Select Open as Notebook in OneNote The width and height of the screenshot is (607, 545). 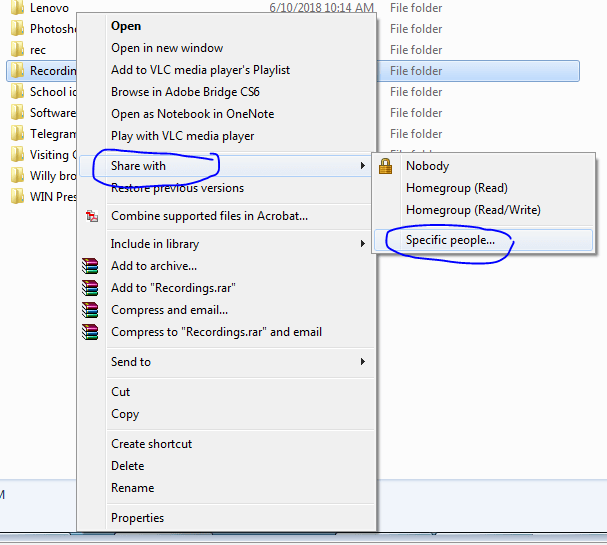tap(192, 114)
